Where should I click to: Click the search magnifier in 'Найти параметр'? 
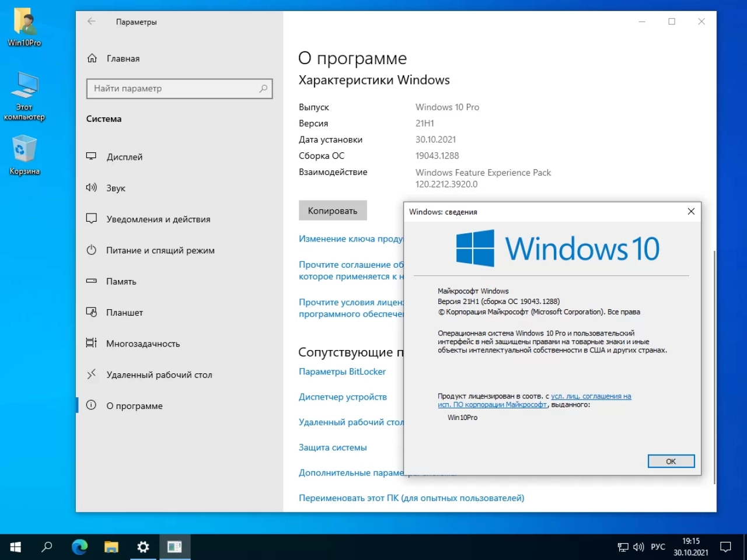[263, 89]
